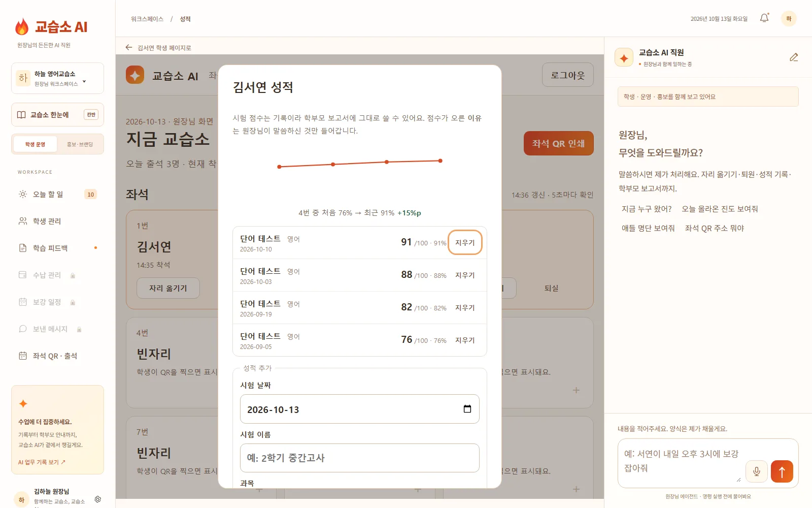Open the 하늘 영어교습소 workspace dropdown
812x508 pixels.
click(x=57, y=78)
